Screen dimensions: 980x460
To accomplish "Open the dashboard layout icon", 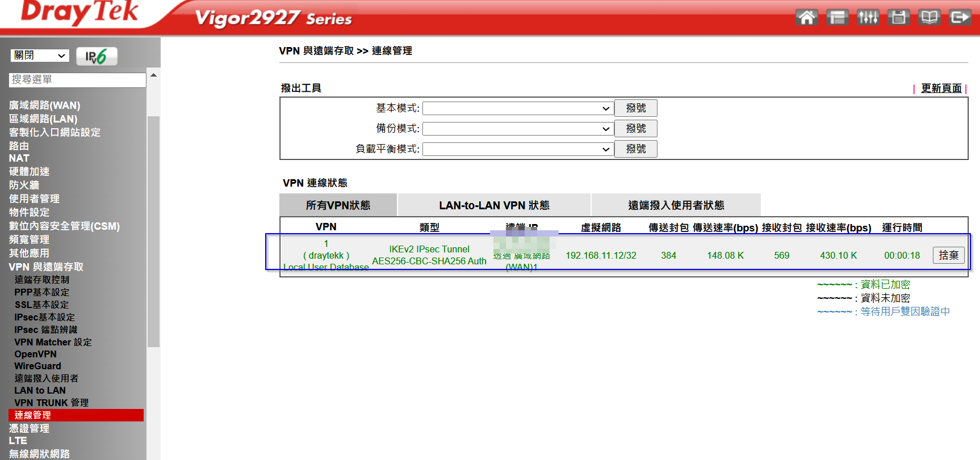I will (x=837, y=17).
